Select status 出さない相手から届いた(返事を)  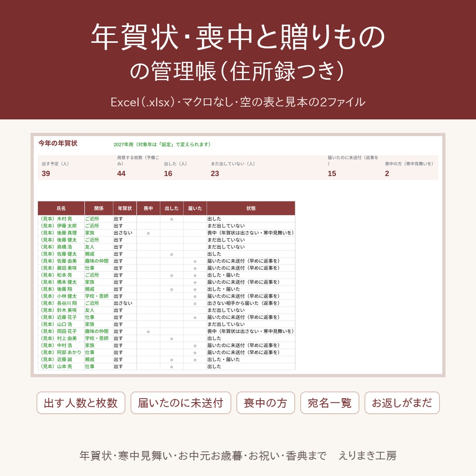click(x=244, y=303)
